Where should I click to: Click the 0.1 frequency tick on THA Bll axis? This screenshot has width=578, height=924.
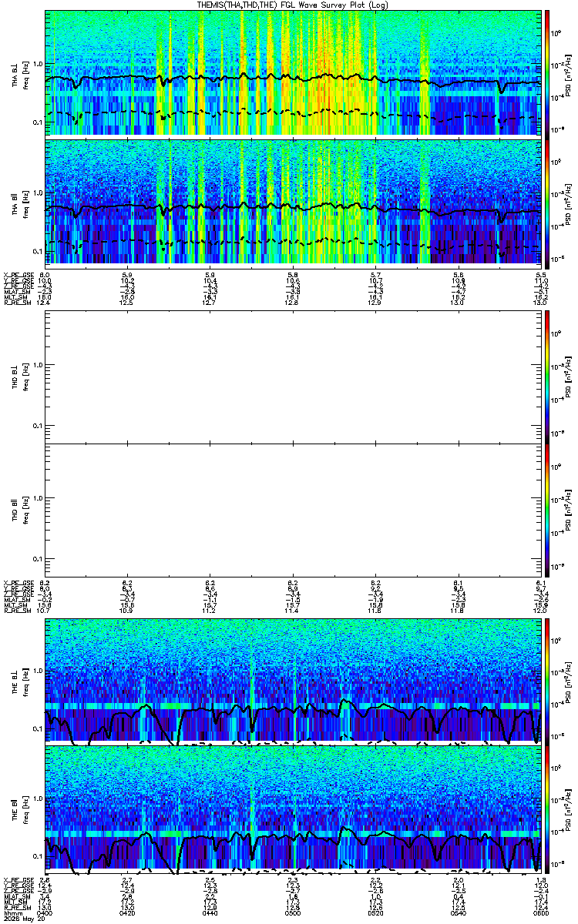coord(37,251)
